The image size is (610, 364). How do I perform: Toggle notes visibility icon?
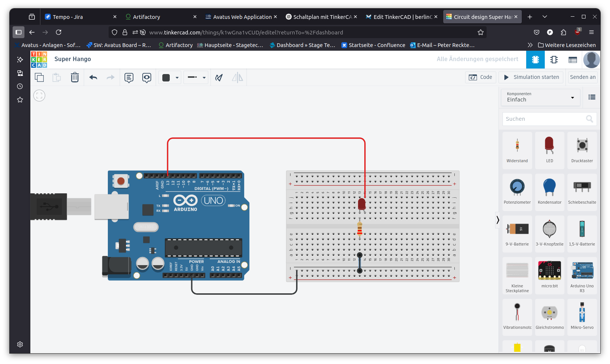(147, 77)
